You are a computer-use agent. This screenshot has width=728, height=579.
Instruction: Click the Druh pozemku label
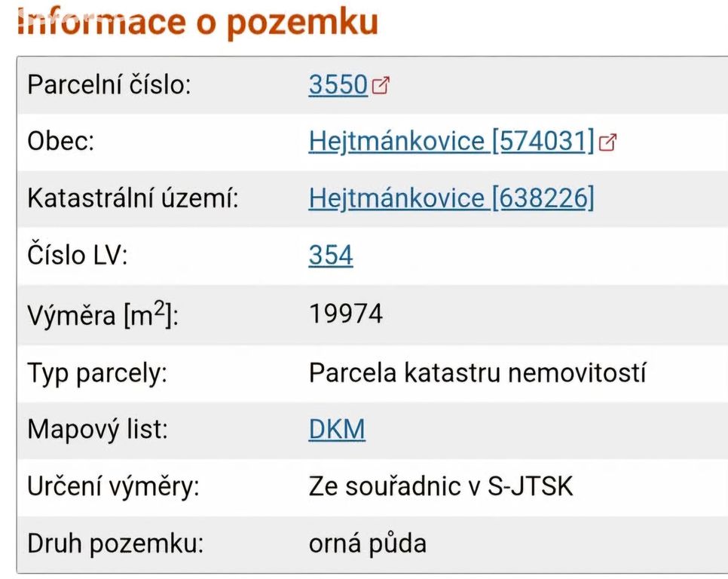pyautogui.click(x=115, y=544)
